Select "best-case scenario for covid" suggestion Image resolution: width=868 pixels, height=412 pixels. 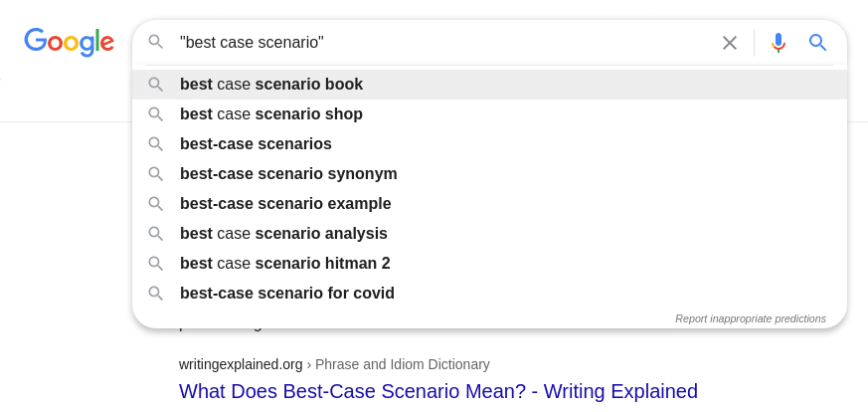(287, 294)
